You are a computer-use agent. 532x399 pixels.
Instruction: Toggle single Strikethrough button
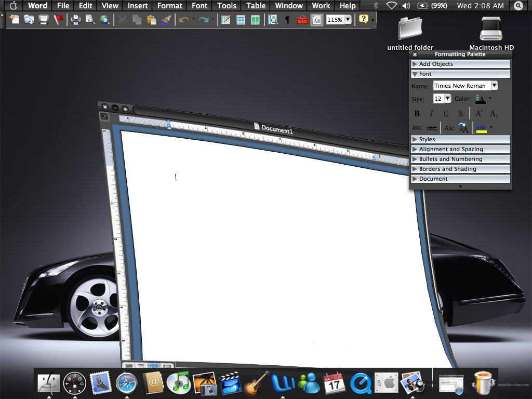click(x=417, y=128)
